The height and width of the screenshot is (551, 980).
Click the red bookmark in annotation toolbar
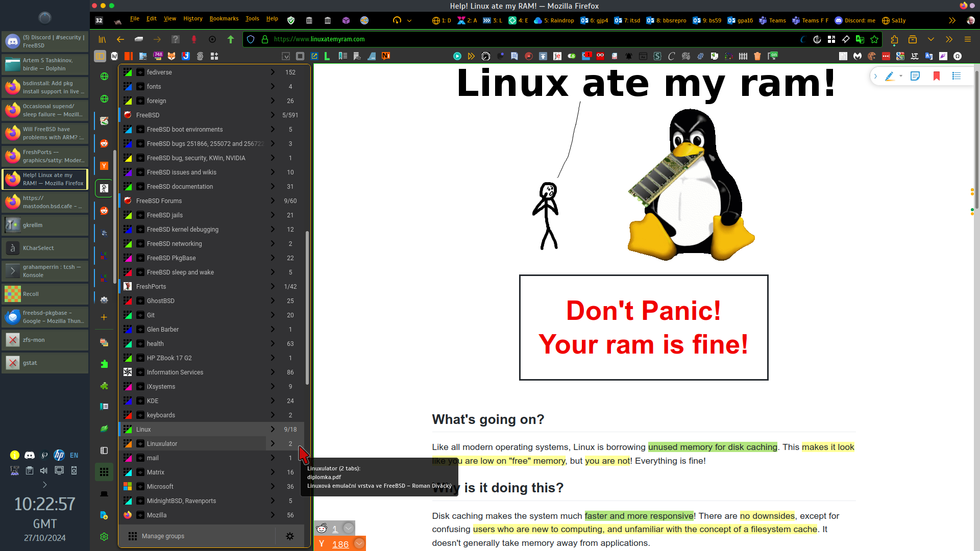pos(937,76)
